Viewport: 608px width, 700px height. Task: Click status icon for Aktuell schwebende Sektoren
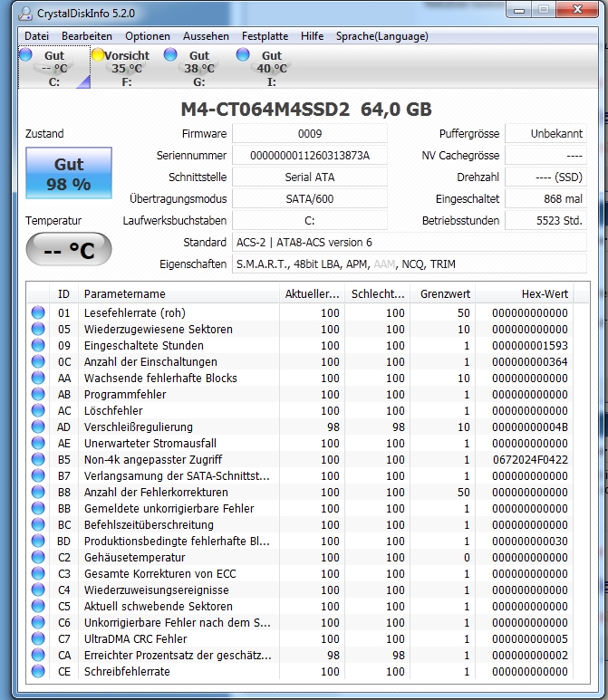click(38, 606)
